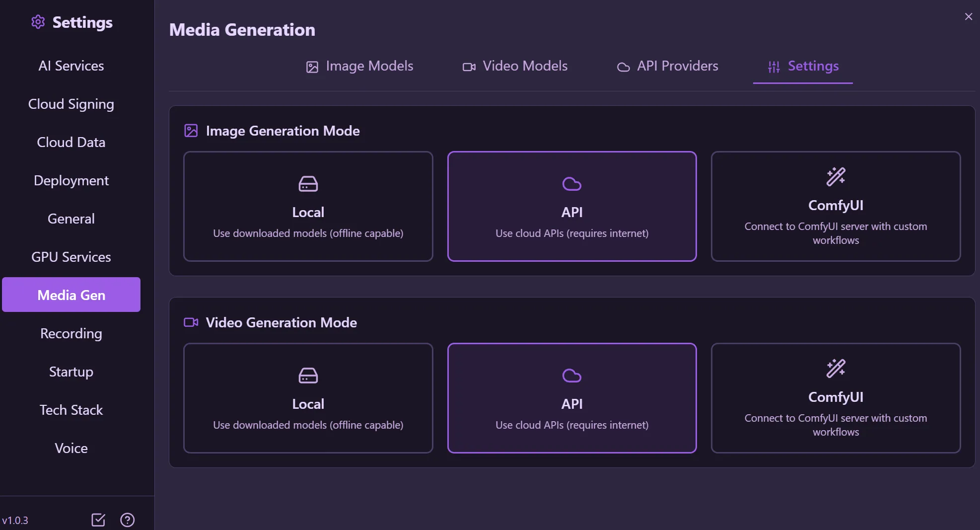Select Voice in the sidebar
Screen dimensions: 980x530
(x=71, y=448)
